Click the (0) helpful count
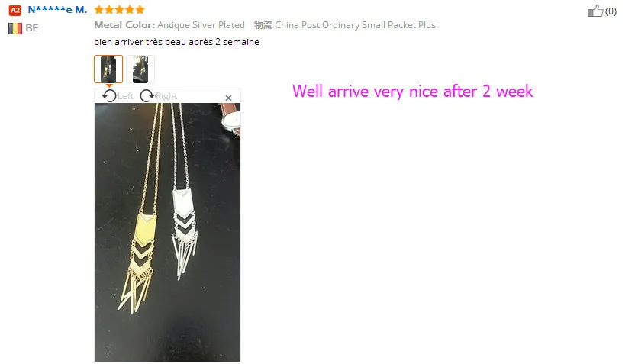This screenshot has width=635, height=364. tap(611, 11)
